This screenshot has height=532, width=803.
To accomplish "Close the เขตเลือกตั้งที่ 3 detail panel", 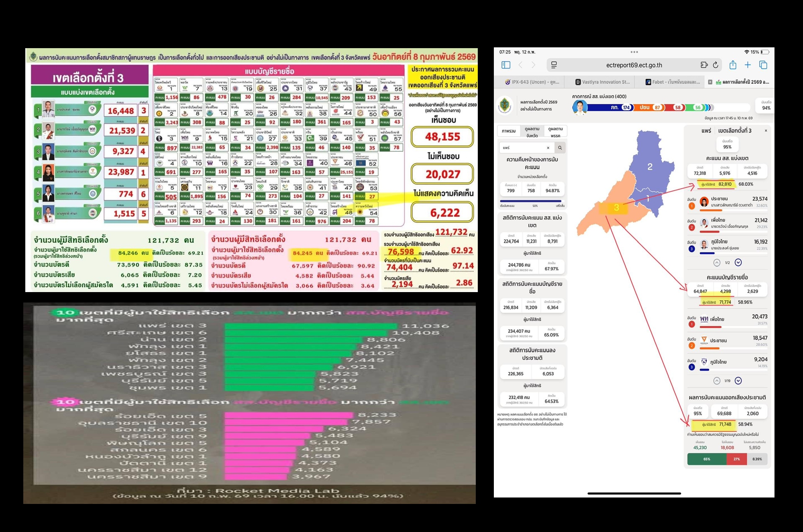I will pyautogui.click(x=766, y=131).
